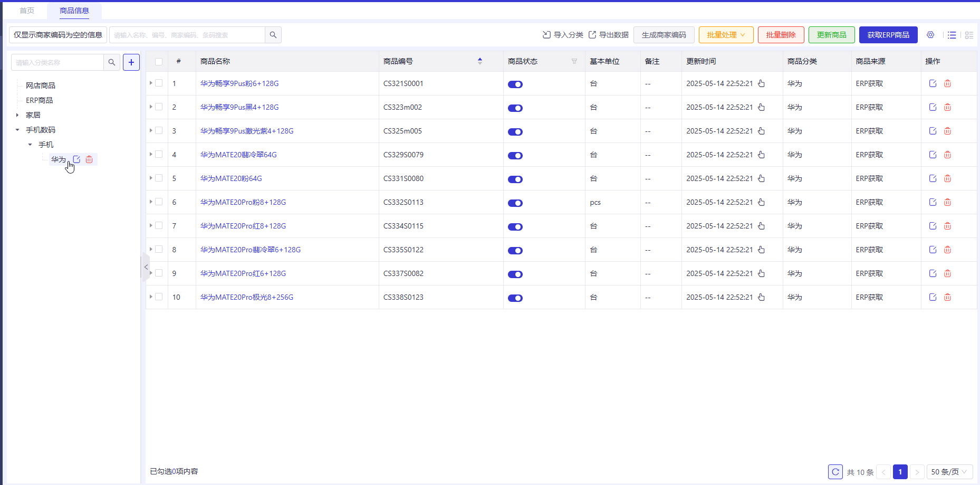The height and width of the screenshot is (485, 980).
Task: Delete product 华为MATE20粉64G
Action: 948,178
